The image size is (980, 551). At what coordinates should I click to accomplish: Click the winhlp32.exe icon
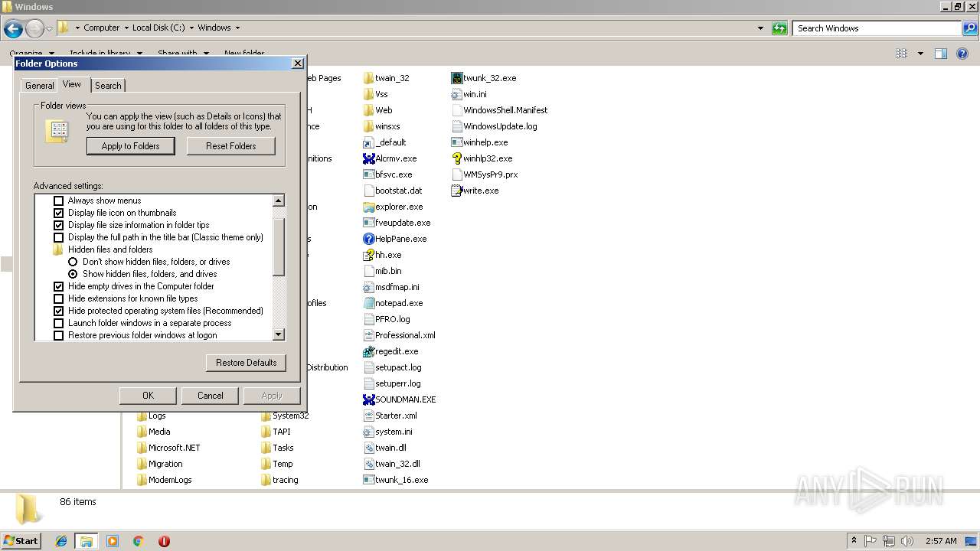[x=456, y=158]
